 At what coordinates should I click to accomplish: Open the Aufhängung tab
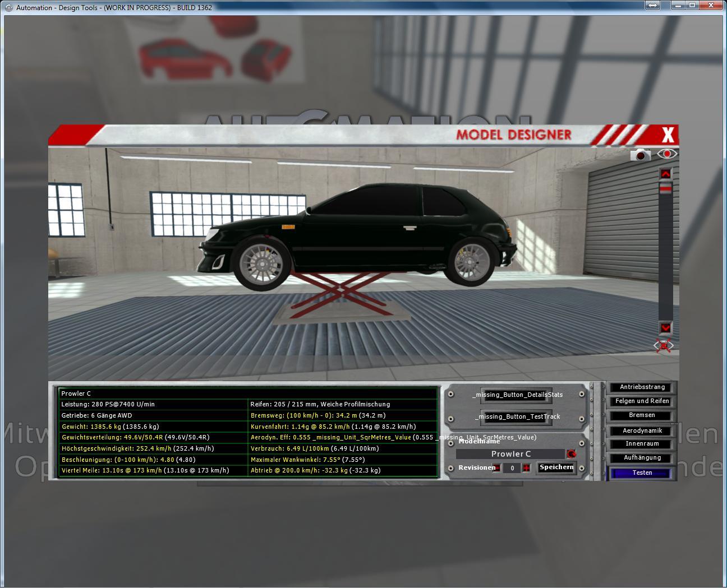pos(642,458)
